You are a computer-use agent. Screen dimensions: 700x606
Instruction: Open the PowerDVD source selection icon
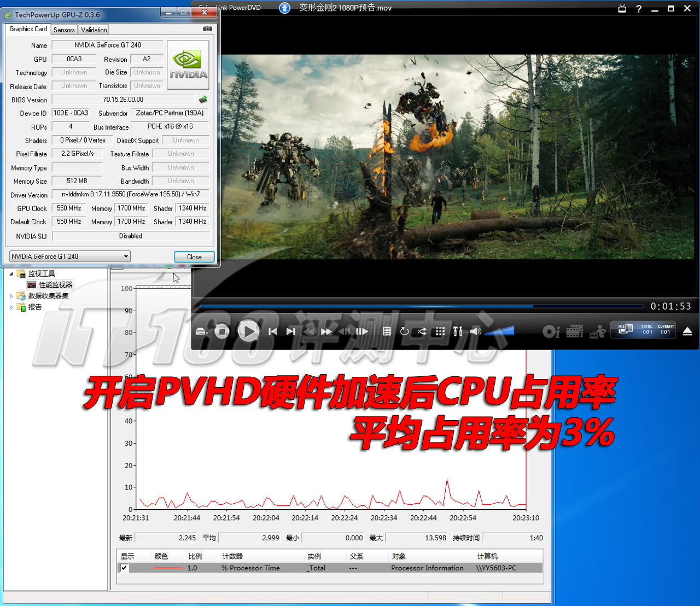(201, 331)
